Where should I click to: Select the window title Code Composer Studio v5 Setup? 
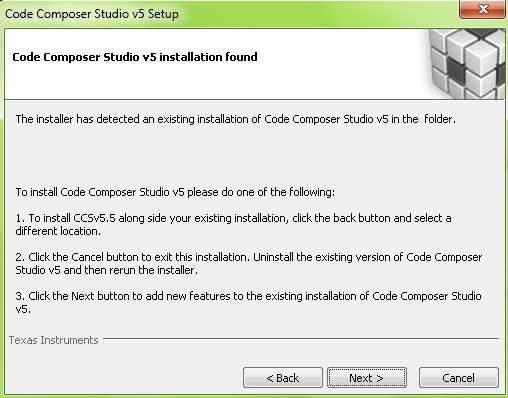coord(92,14)
